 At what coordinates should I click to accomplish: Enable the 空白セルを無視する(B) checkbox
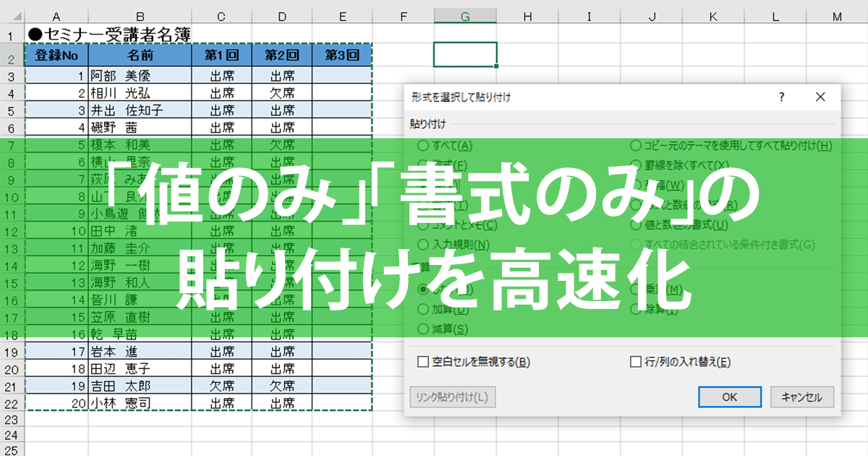coord(424,361)
